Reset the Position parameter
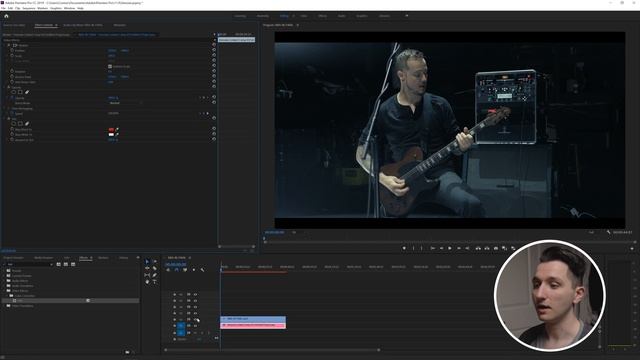The width and height of the screenshot is (640, 360). (213, 50)
